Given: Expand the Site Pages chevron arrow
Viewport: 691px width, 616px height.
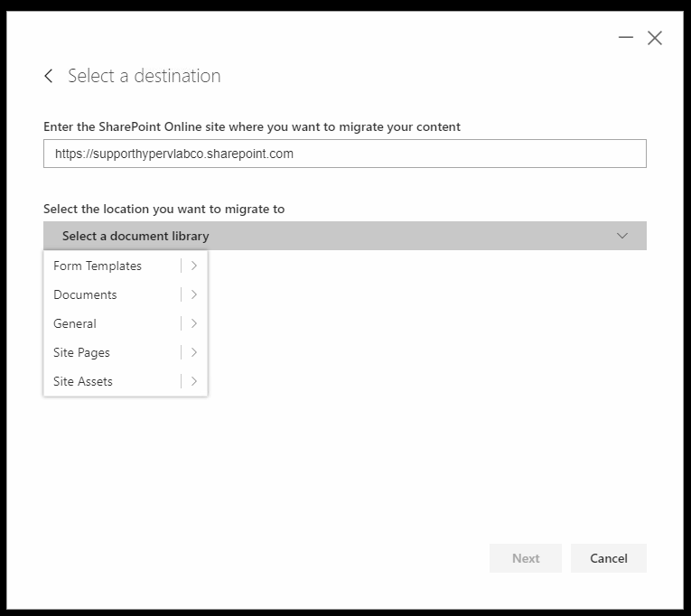Looking at the screenshot, I should [x=194, y=352].
